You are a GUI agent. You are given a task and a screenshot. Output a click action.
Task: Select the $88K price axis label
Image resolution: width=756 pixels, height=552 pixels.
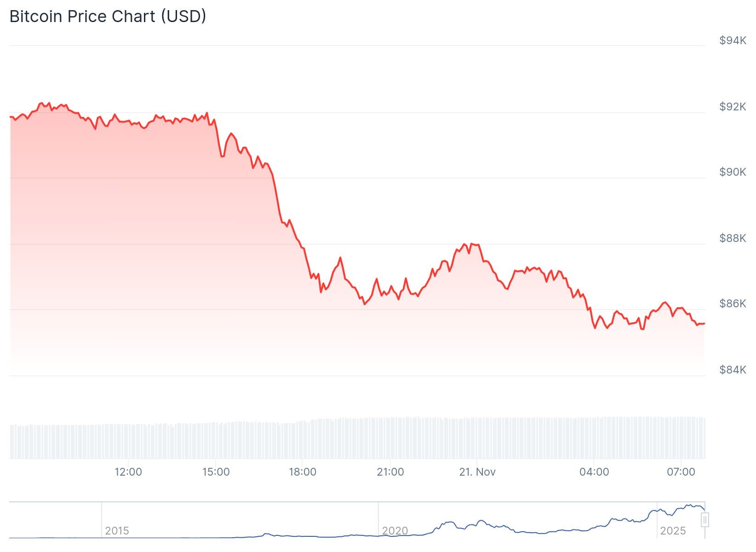click(733, 238)
